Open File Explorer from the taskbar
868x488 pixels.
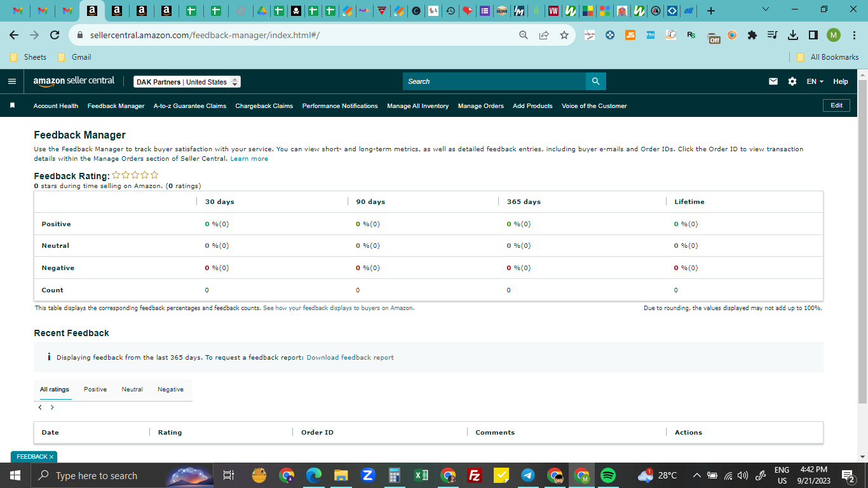click(341, 475)
